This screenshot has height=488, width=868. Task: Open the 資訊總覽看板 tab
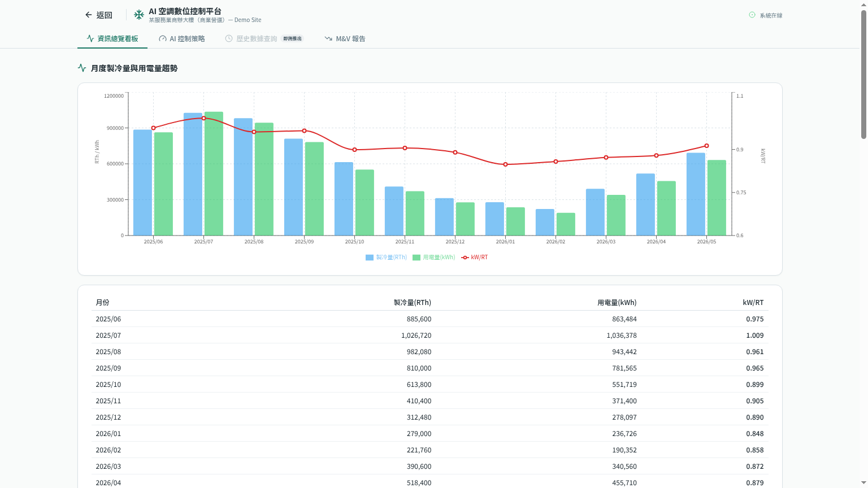(112, 39)
